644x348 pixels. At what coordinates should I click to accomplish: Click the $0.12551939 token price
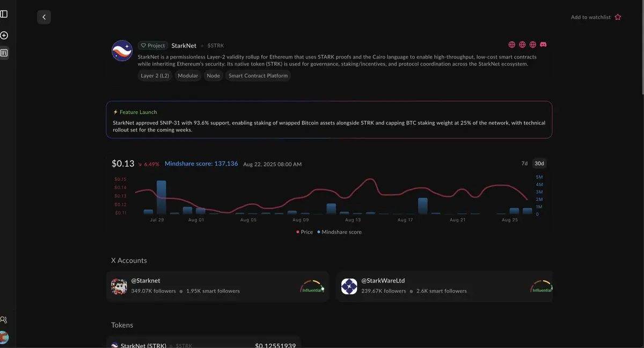pos(275,345)
